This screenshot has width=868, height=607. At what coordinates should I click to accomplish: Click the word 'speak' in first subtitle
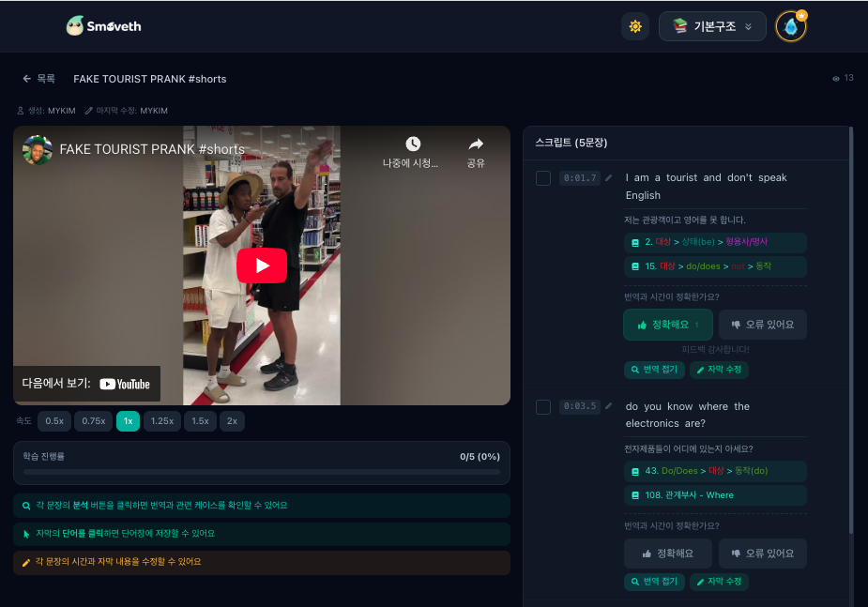[772, 177]
